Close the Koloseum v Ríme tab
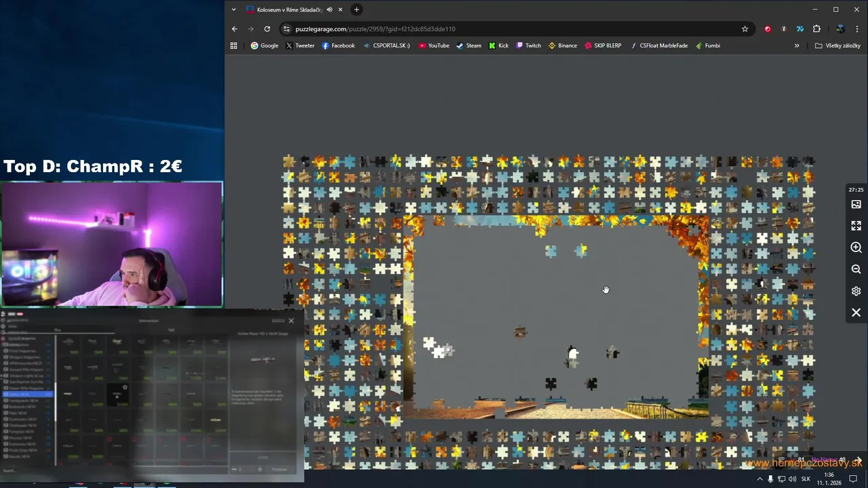868x488 pixels. coord(340,9)
